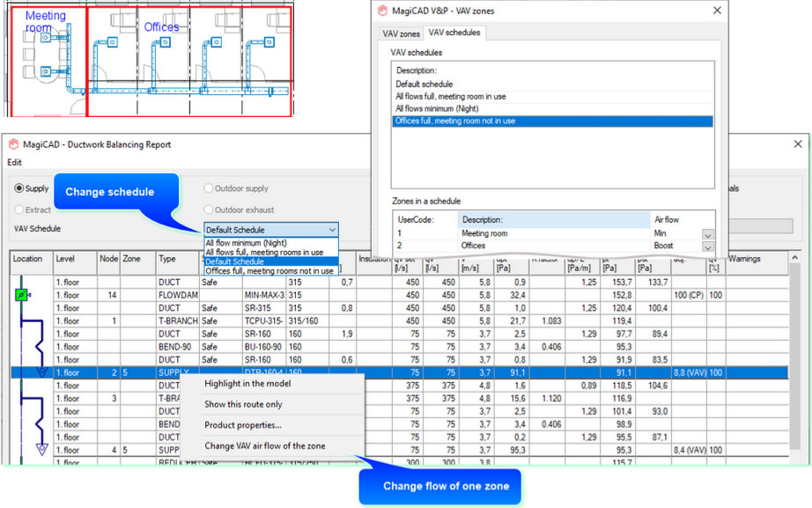Click the Level column header
The width and height of the screenshot is (812, 508).
75,263
